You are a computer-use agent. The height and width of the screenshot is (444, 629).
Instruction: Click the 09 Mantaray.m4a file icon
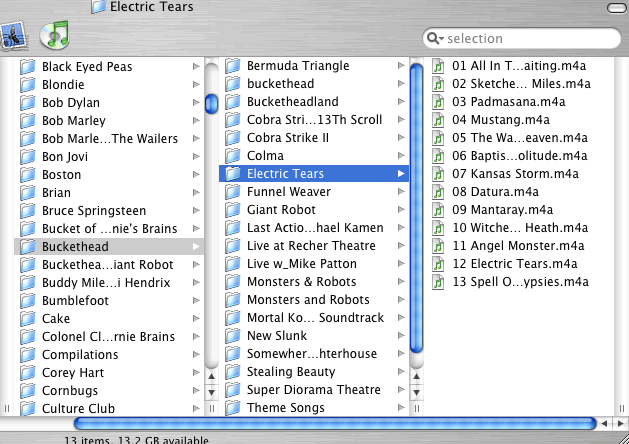tap(438, 210)
